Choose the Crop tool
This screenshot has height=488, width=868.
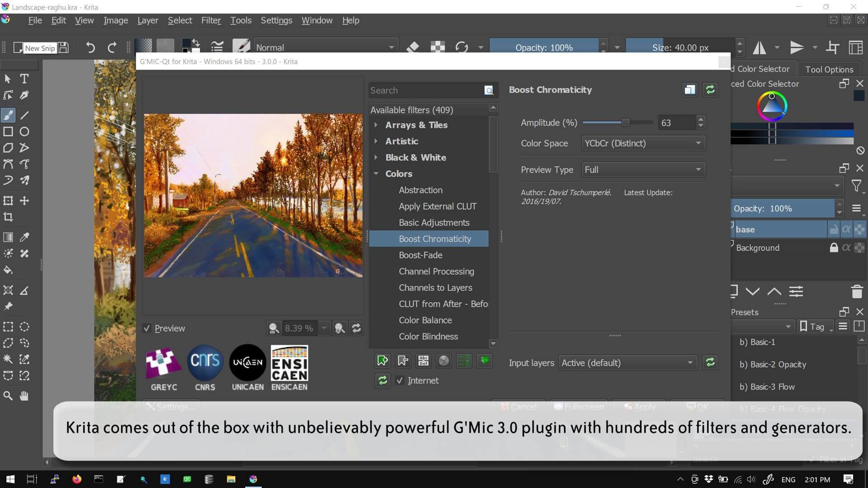[x=8, y=217]
